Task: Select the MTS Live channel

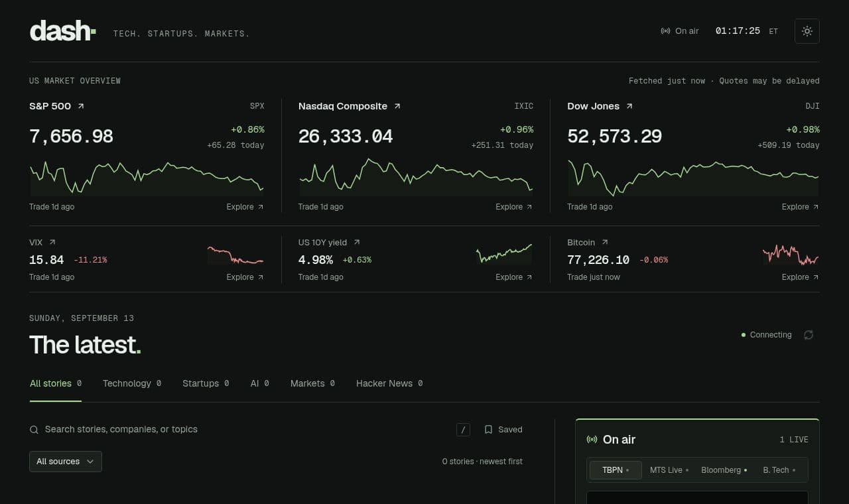Action: [x=669, y=470]
